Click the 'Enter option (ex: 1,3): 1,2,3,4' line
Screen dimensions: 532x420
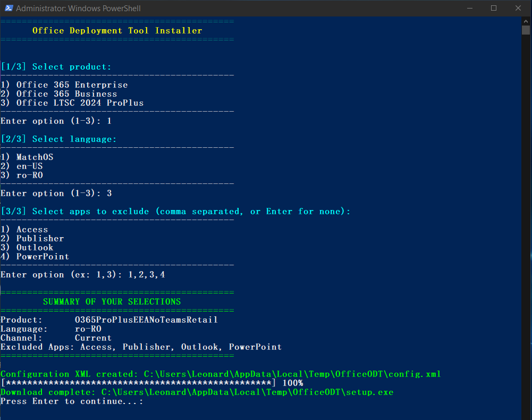pyautogui.click(x=83, y=275)
